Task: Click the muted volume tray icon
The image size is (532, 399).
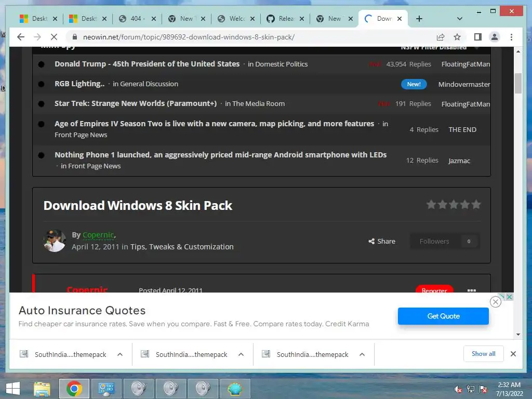Action: click(x=458, y=389)
